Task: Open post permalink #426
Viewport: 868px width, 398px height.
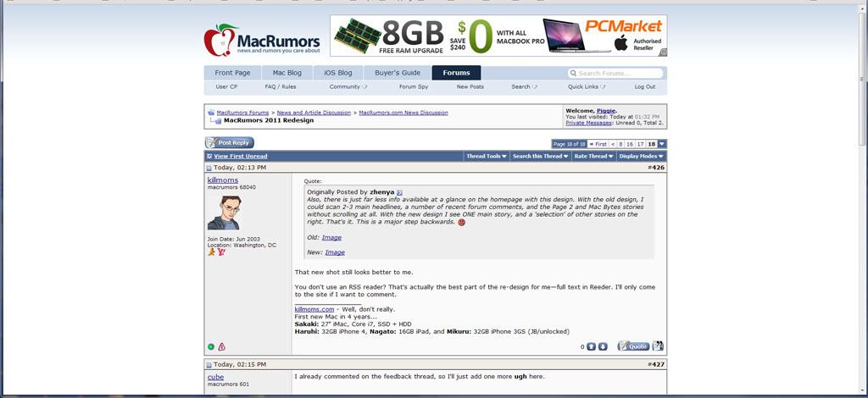Action: coord(658,168)
